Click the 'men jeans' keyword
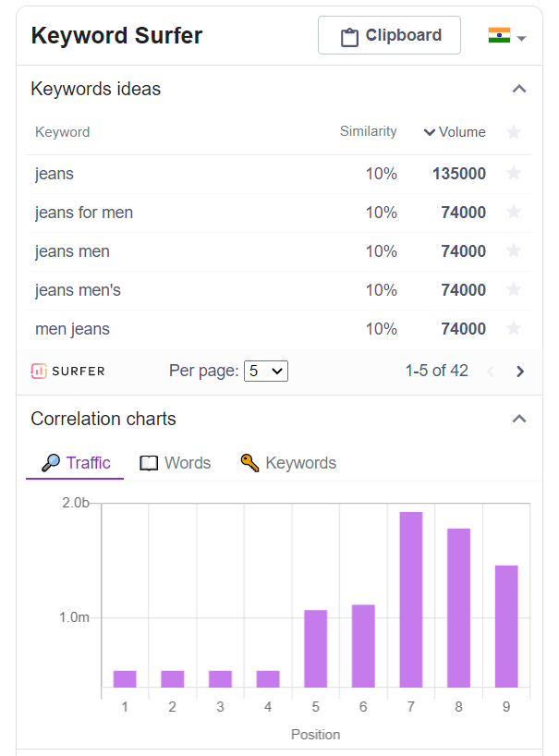 (x=72, y=329)
